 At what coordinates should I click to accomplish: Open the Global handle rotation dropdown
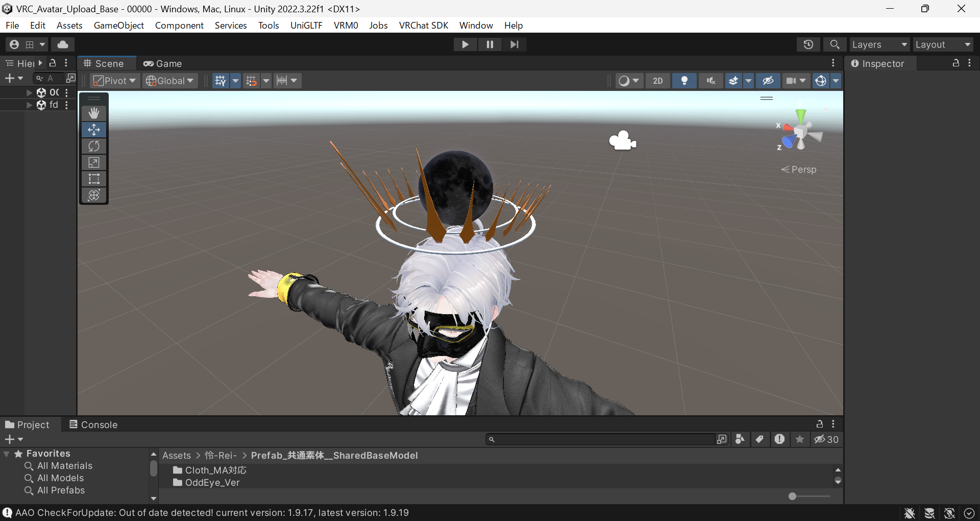click(170, 81)
